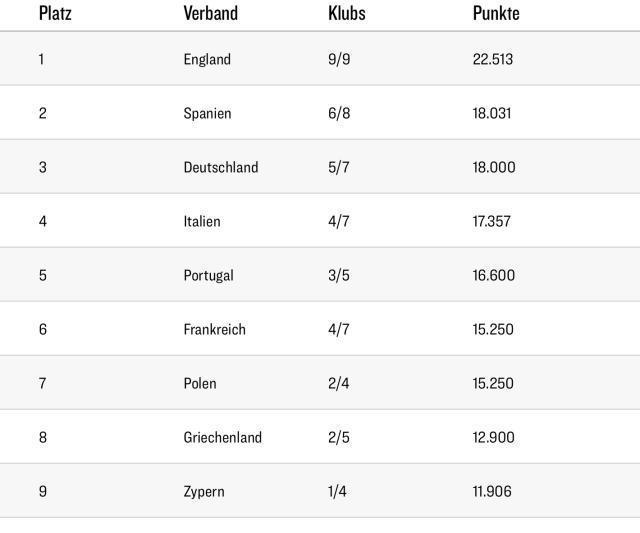Image resolution: width=640 pixels, height=533 pixels.
Task: Click the Portugal table cell
Action: (208, 275)
